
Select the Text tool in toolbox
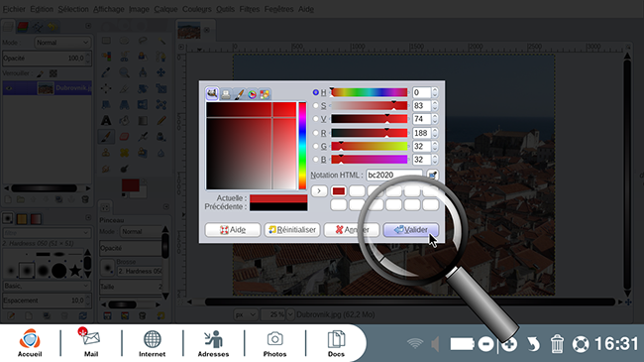(106, 121)
